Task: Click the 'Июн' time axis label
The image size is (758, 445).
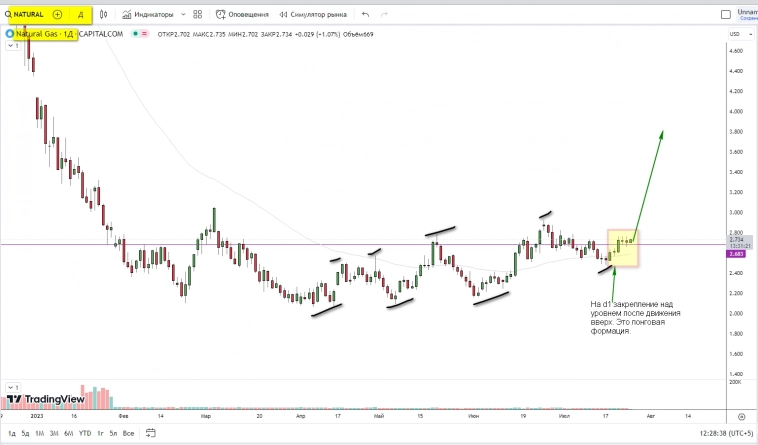Action: [474, 416]
